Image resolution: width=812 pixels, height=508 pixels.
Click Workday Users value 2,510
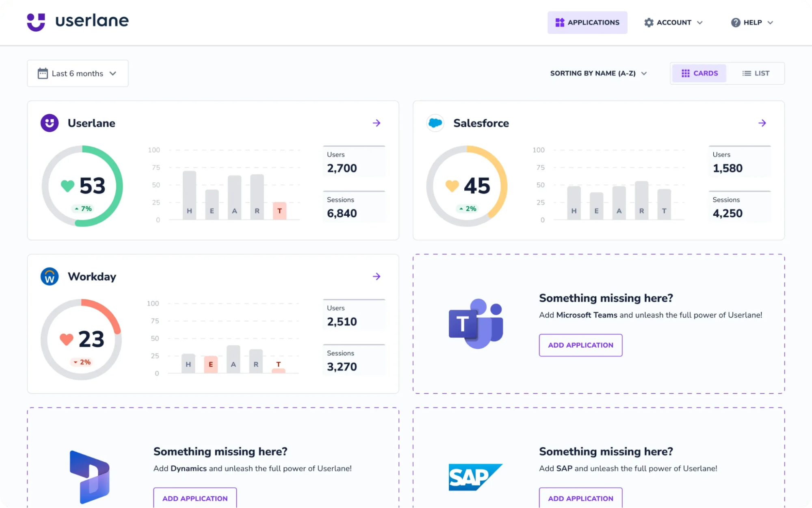point(342,322)
